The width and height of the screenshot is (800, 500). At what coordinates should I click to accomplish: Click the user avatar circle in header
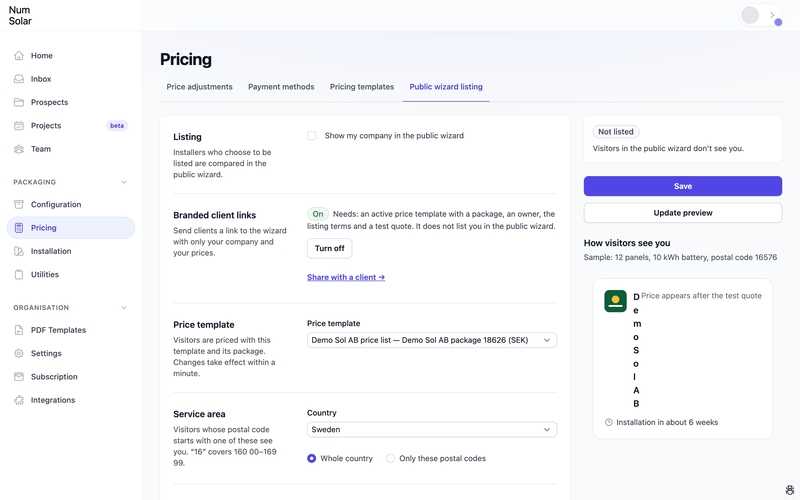pos(750,15)
